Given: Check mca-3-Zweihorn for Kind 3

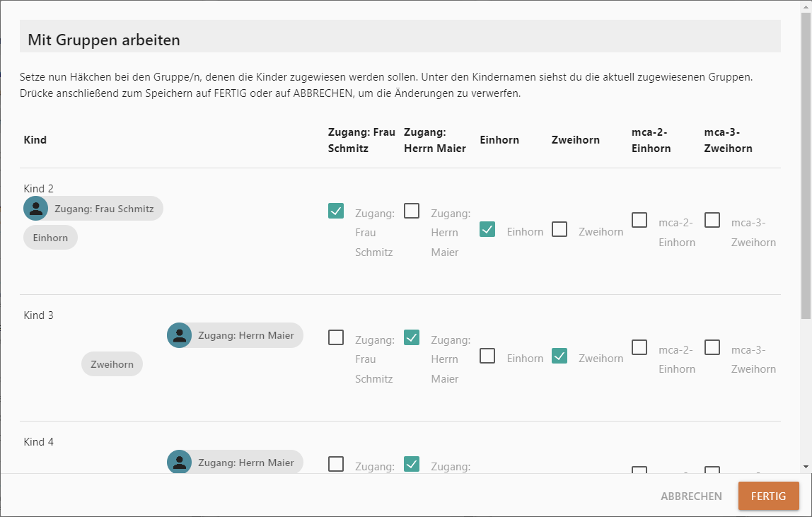Looking at the screenshot, I should (x=712, y=347).
